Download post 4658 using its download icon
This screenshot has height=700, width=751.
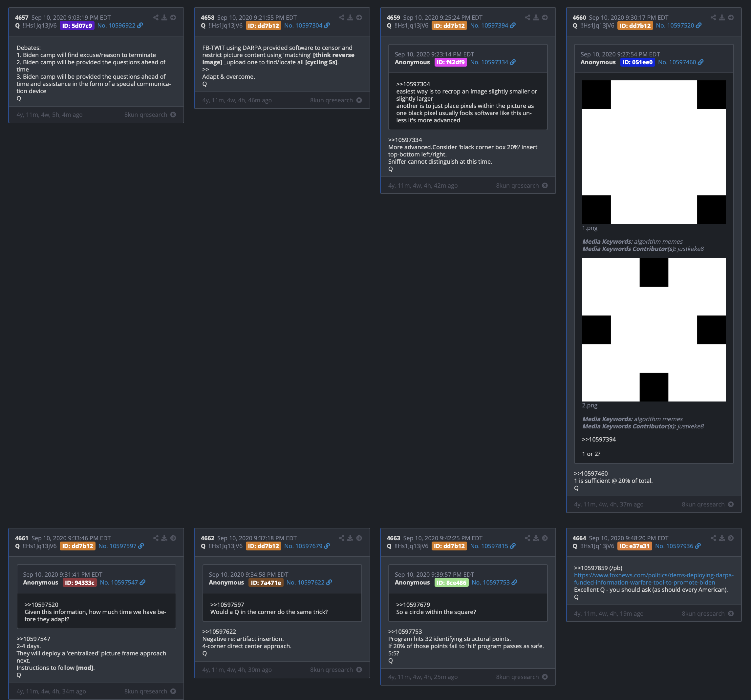(x=350, y=17)
